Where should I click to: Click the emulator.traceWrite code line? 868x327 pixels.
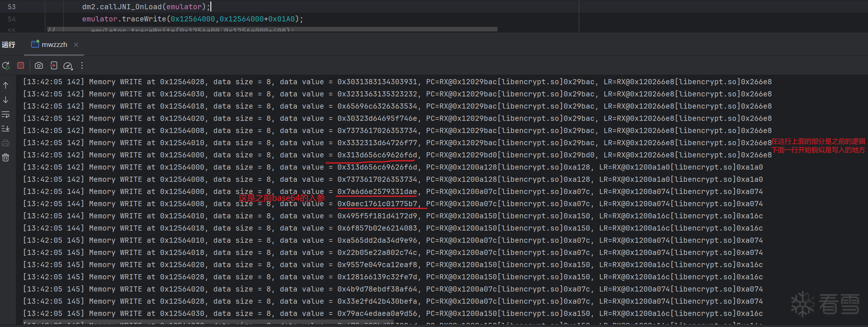coord(192,19)
